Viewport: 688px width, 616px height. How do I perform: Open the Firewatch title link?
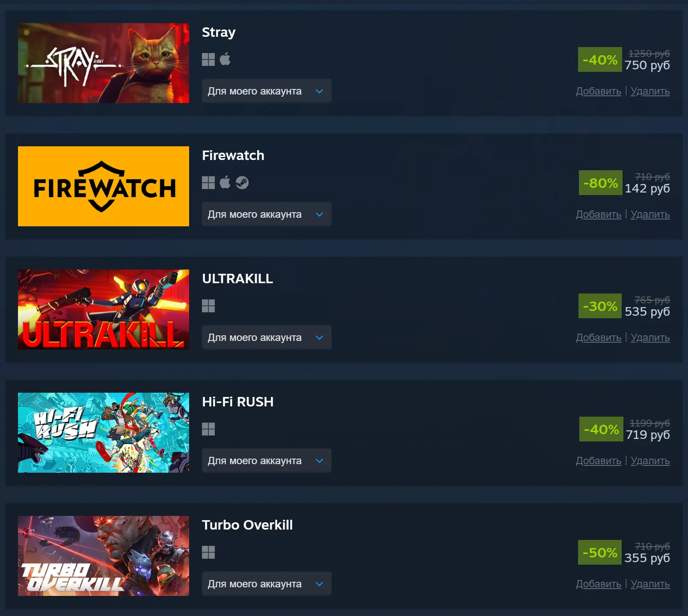click(x=233, y=155)
